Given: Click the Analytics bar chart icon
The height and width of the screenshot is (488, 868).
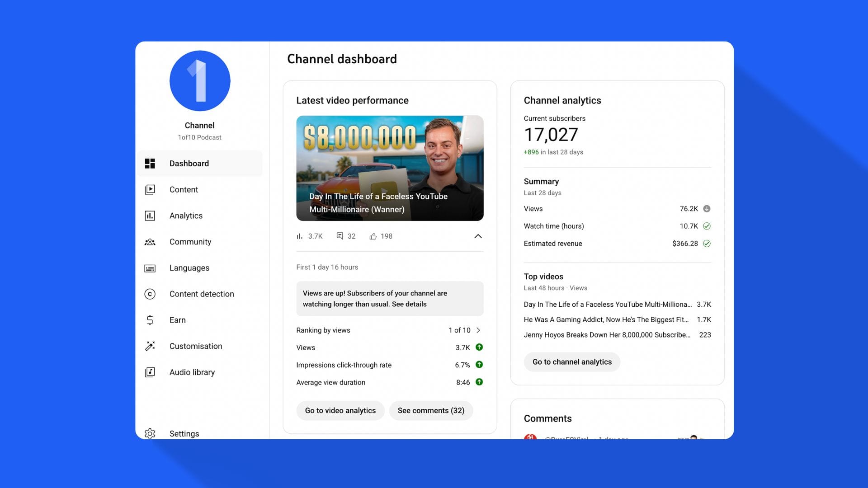Looking at the screenshot, I should [x=150, y=216].
